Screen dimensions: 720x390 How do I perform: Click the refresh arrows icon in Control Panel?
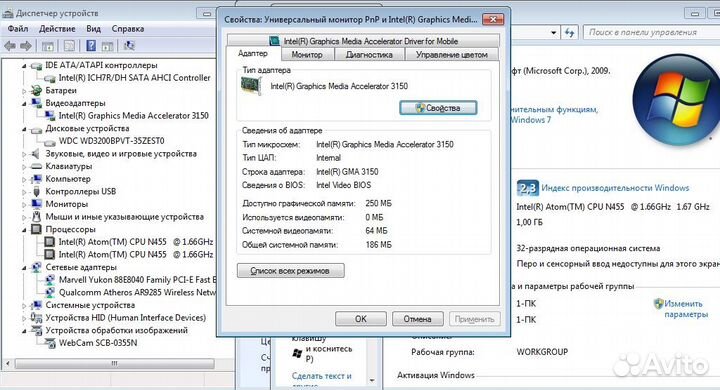click(x=569, y=33)
